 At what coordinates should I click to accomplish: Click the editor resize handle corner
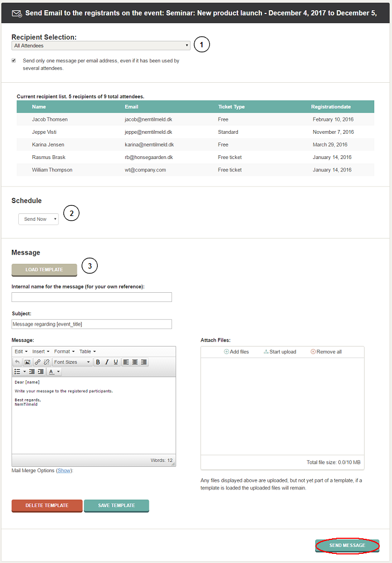coord(173,464)
